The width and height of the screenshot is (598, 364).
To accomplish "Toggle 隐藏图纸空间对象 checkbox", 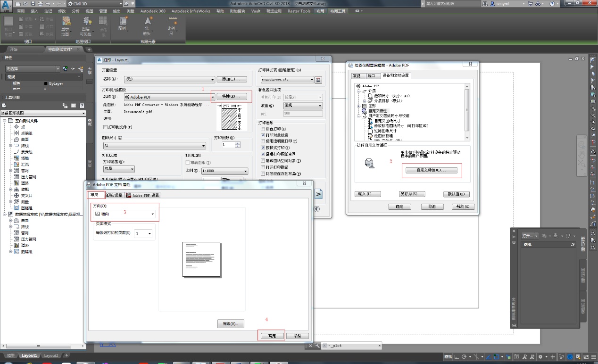I will tap(263, 161).
